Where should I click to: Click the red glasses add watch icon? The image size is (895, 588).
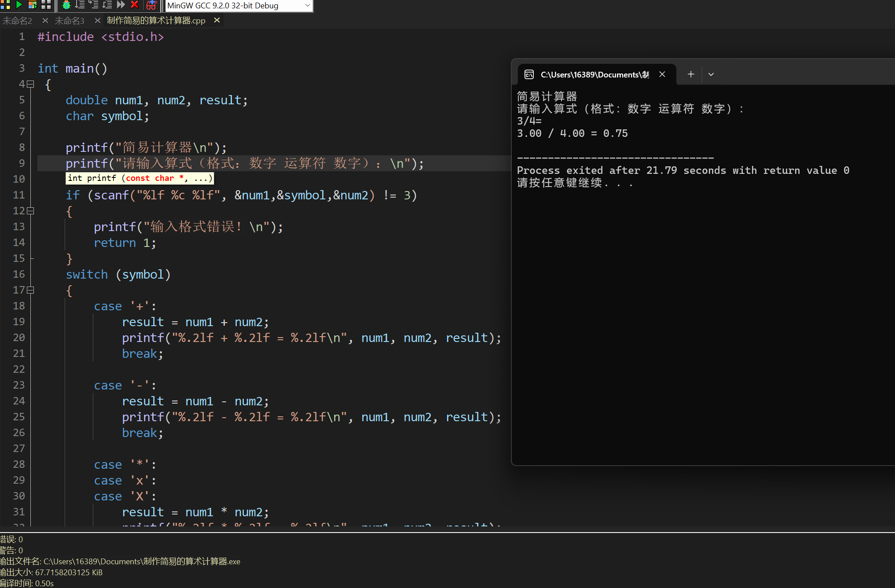151,5
